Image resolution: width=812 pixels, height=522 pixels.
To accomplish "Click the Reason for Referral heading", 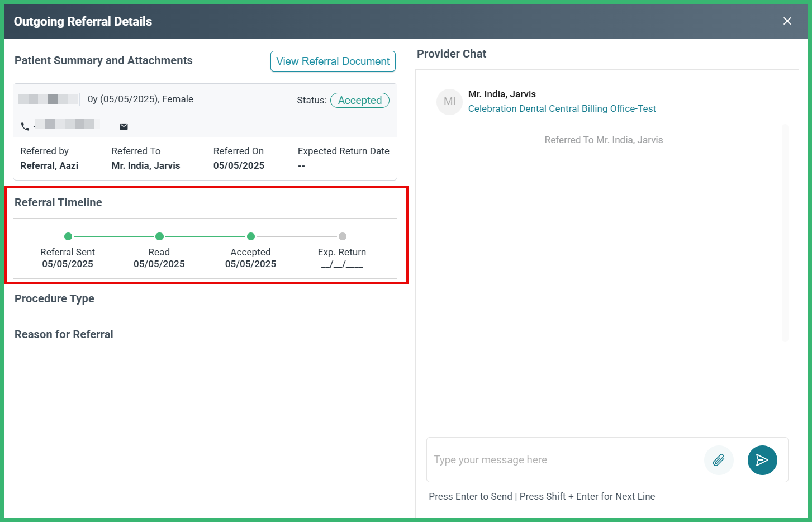I will click(x=64, y=334).
